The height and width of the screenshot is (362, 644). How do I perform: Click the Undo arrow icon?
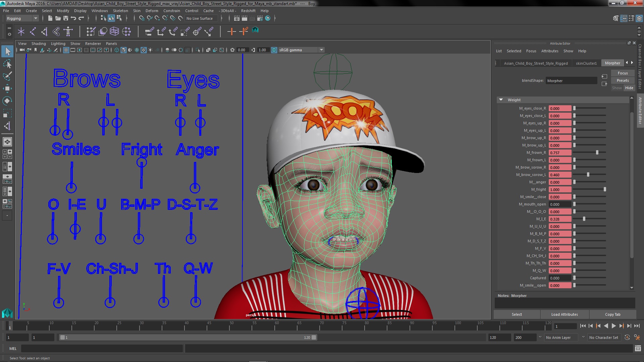coord(73,18)
